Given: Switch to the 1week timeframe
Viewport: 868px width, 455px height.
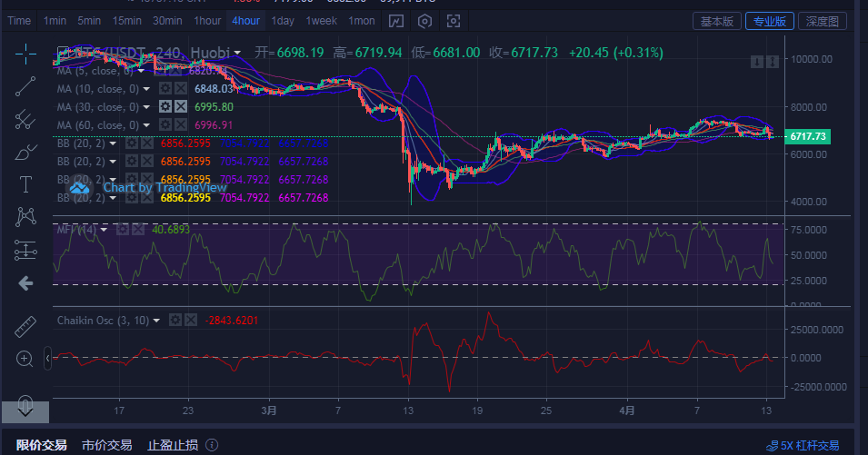Looking at the screenshot, I should [322, 21].
